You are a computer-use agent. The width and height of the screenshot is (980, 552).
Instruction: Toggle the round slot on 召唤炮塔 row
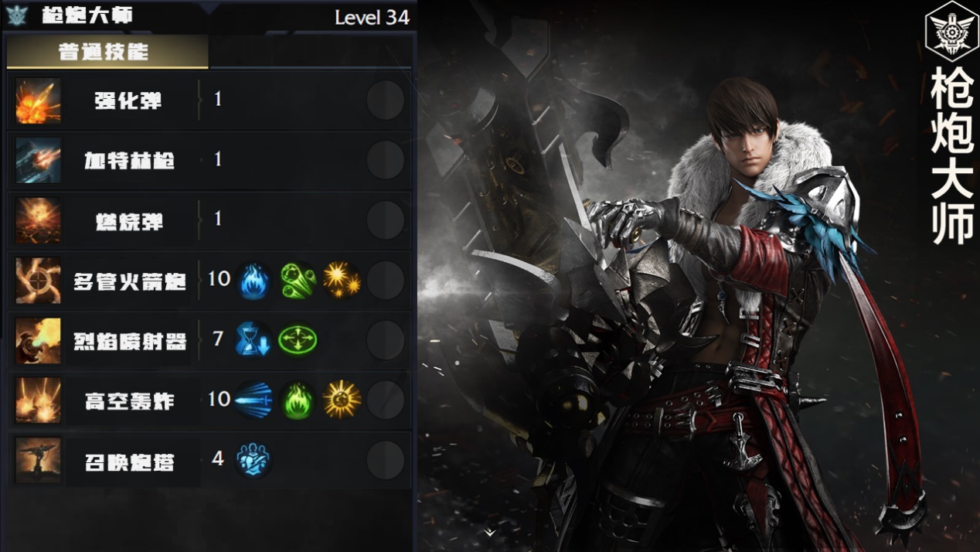385,460
